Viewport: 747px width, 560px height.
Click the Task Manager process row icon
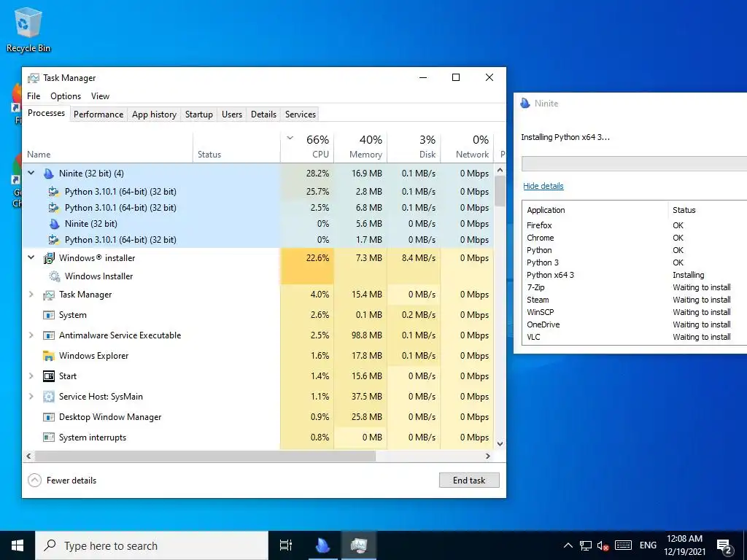49,295
